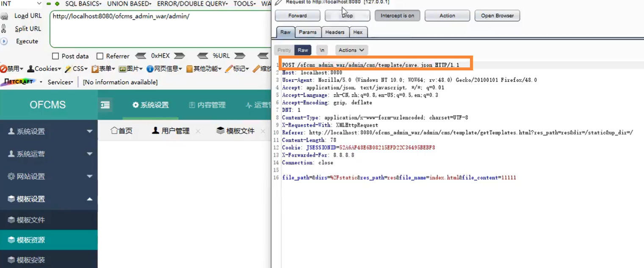Click the left arrow before 0xHEX
Image resolution: width=644 pixels, height=268 pixels.
tap(141, 56)
